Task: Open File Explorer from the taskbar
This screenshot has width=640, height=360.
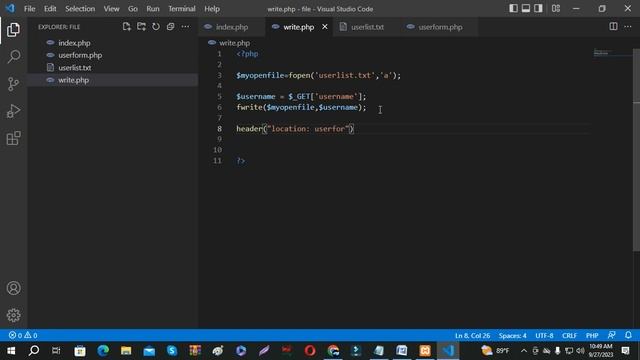Action: 126,351
